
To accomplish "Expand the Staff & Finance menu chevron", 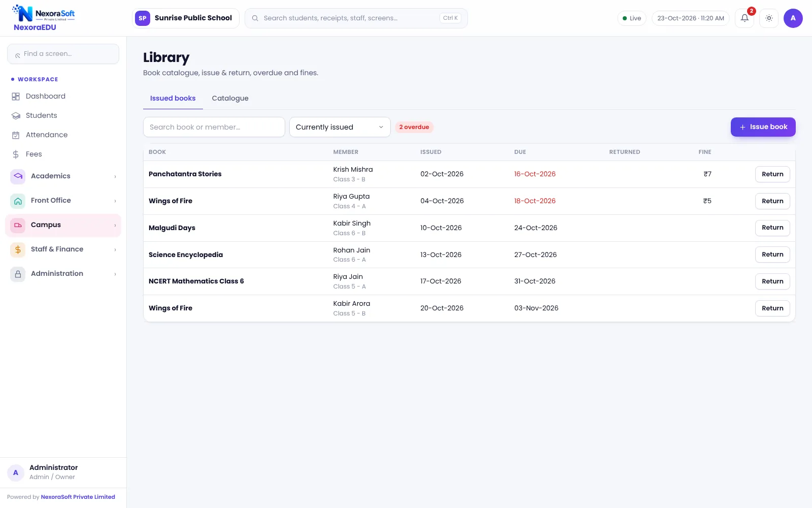I will tap(115, 250).
